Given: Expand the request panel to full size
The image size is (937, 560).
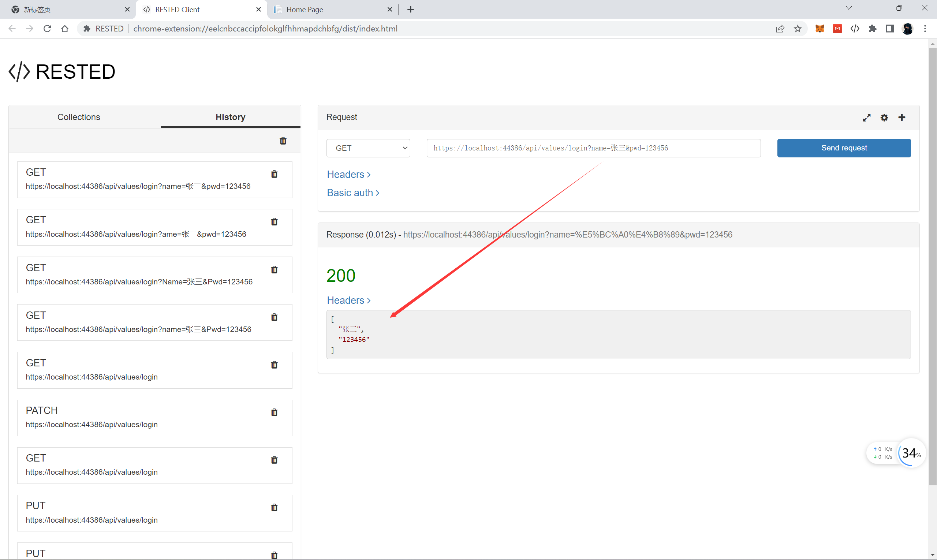Looking at the screenshot, I should (x=866, y=118).
